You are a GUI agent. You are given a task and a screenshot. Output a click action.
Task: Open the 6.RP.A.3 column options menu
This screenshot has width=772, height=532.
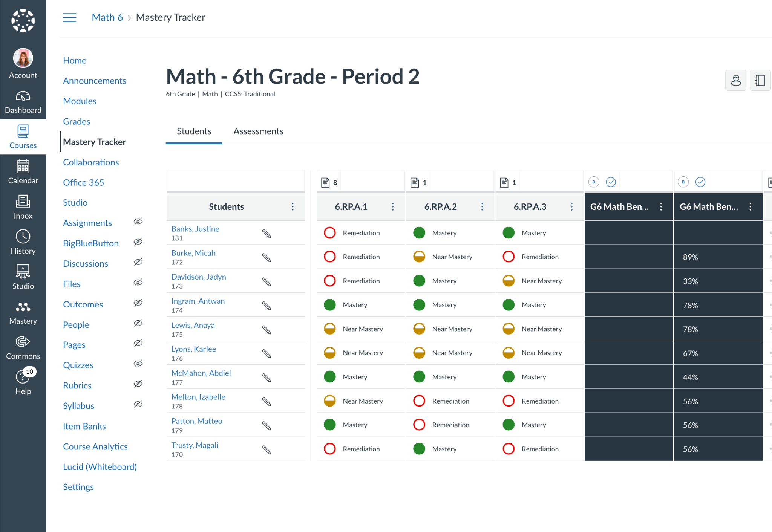571,206
